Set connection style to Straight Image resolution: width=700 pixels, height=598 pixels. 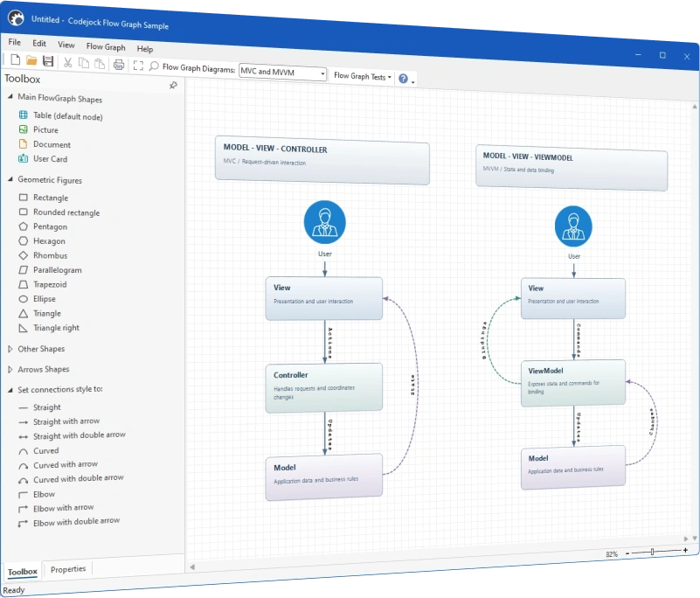(39, 407)
